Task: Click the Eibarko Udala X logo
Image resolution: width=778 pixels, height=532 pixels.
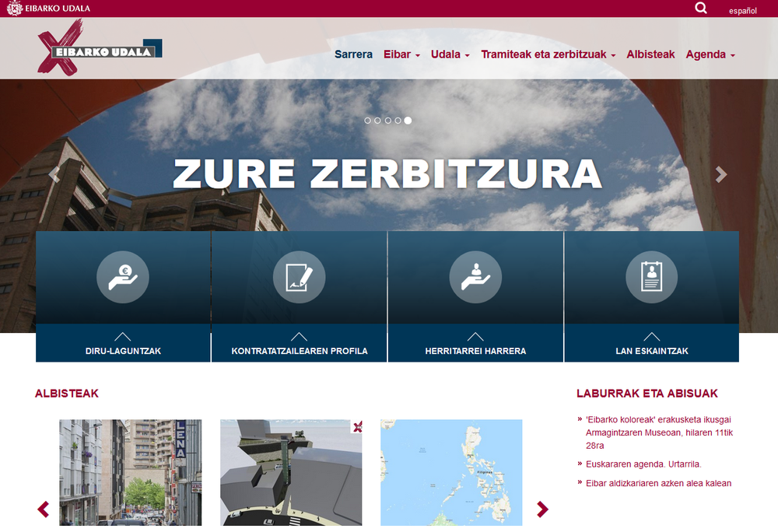Action: (x=100, y=48)
